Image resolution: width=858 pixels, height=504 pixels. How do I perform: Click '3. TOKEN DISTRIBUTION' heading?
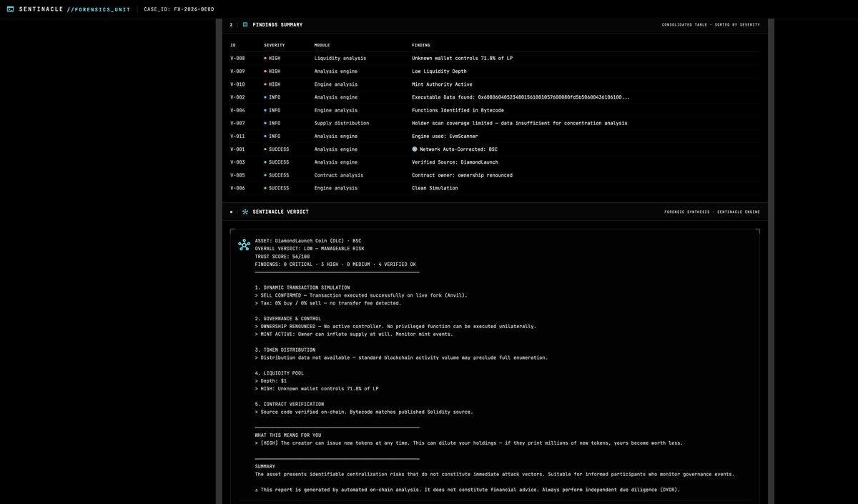(286, 350)
